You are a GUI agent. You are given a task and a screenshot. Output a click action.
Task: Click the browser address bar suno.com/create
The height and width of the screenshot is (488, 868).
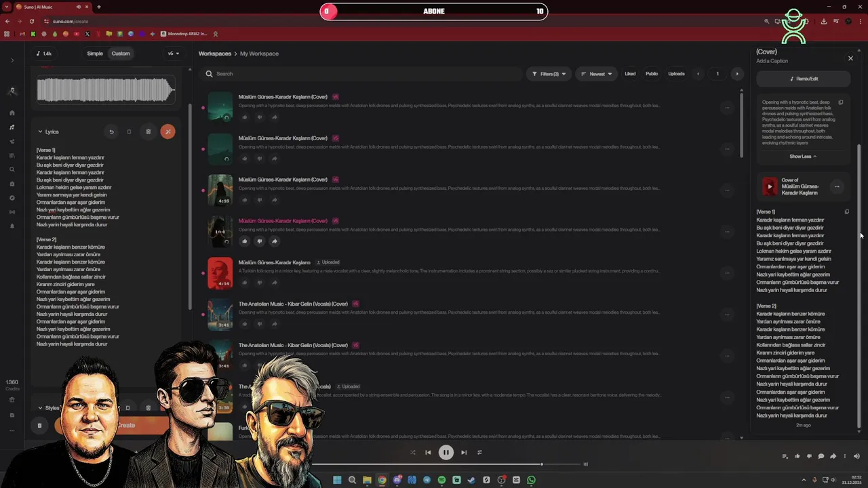(x=71, y=21)
